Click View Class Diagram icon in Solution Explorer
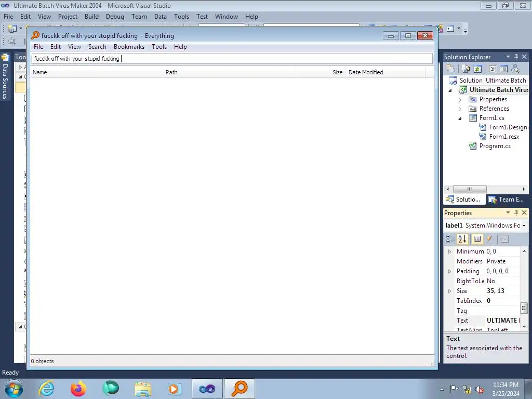The width and height of the screenshot is (532, 399). (515, 69)
